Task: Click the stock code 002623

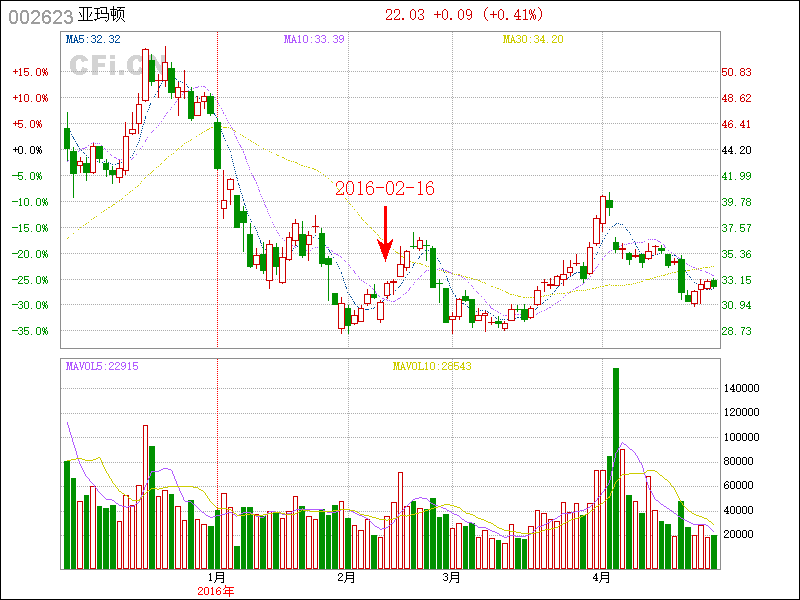Action: tap(41, 17)
